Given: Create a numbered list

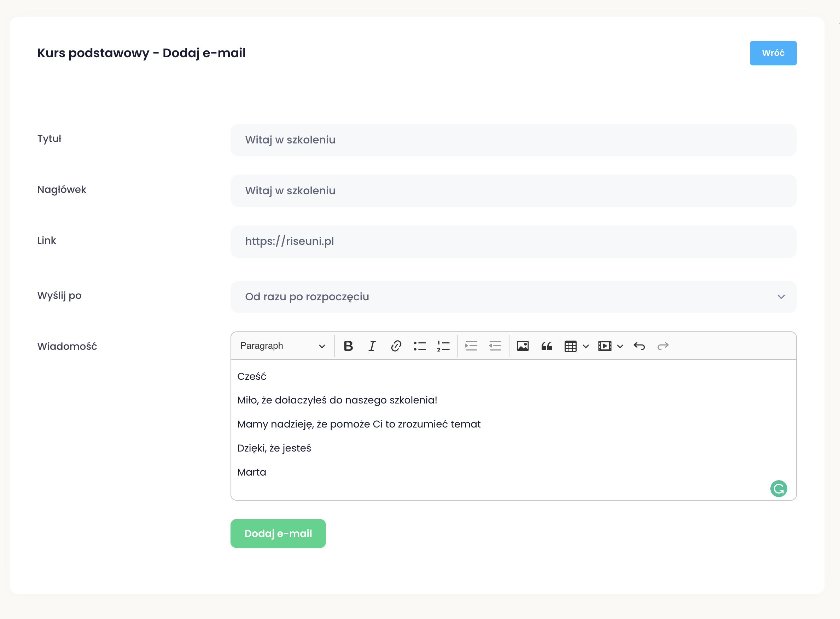Looking at the screenshot, I should (x=443, y=346).
